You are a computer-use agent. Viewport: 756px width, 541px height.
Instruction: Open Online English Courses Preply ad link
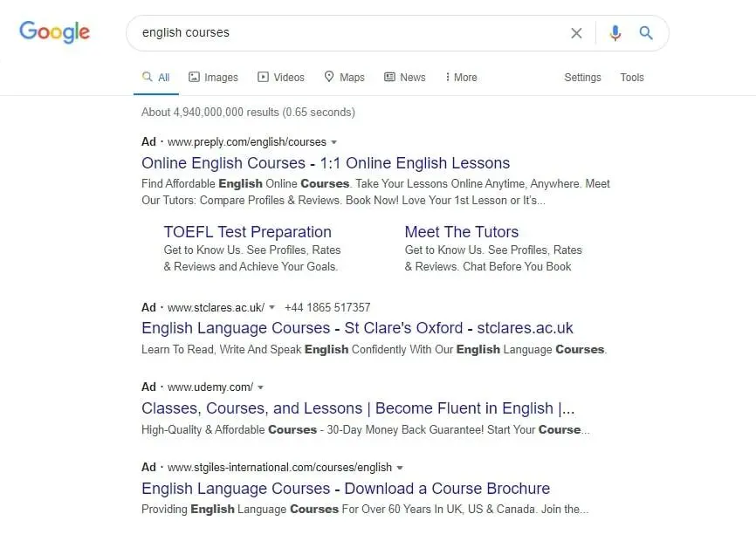(x=325, y=163)
